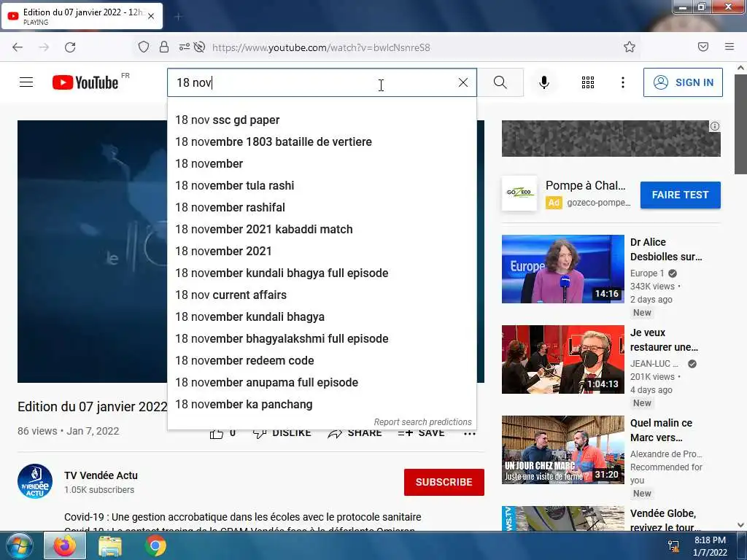Screen dimensions: 747x560
Task: Click FAIRE TEST ad button
Action: click(x=681, y=195)
